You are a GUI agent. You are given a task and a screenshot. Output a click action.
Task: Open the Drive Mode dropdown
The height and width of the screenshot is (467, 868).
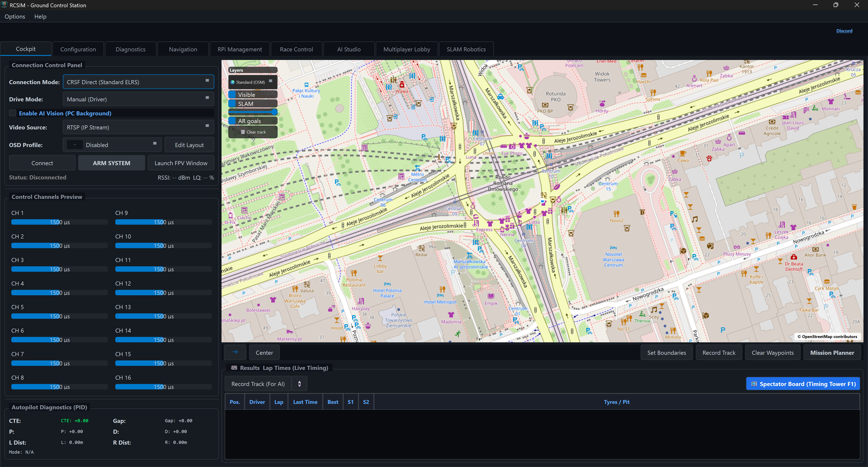tap(138, 99)
